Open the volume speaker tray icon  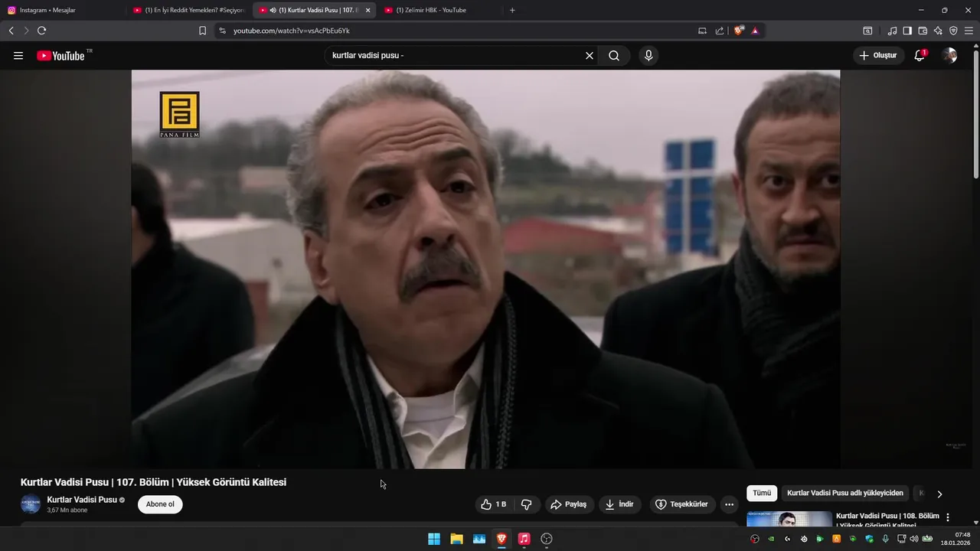click(914, 539)
